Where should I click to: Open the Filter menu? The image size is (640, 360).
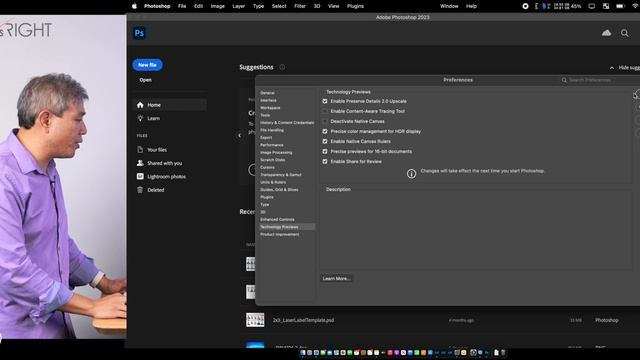[x=300, y=6]
